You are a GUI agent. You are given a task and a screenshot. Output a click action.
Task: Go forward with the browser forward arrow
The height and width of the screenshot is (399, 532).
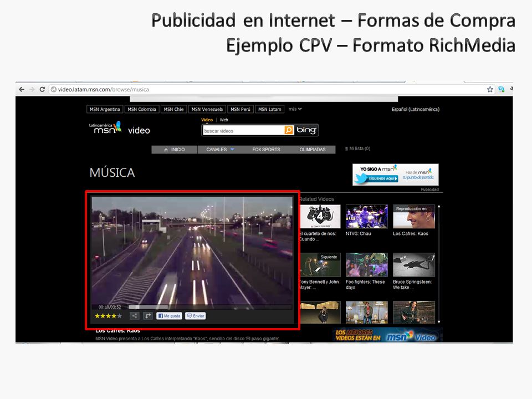(x=32, y=89)
